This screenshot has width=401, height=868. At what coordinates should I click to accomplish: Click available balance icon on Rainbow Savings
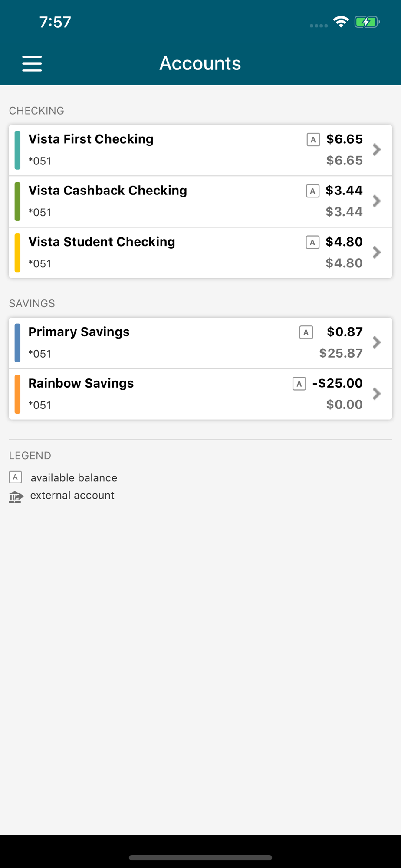[x=299, y=384]
